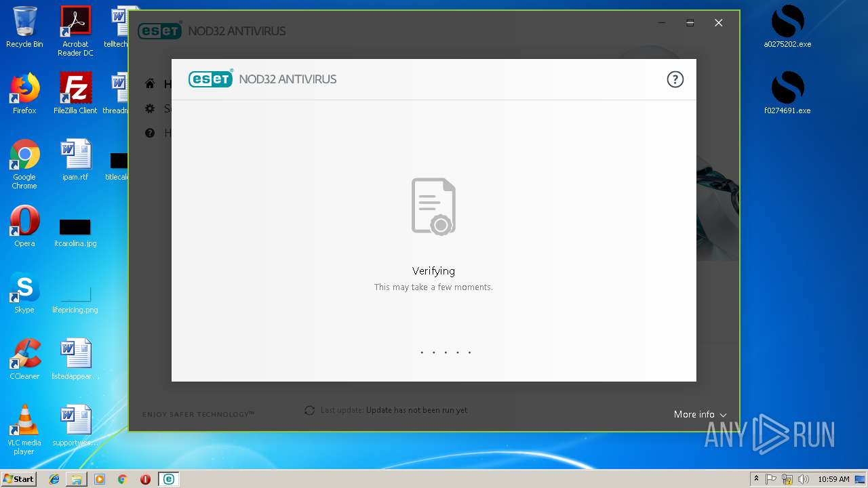The height and width of the screenshot is (488, 868).
Task: Maximize the ESET NOD32 Antivirus window
Action: coord(690,23)
